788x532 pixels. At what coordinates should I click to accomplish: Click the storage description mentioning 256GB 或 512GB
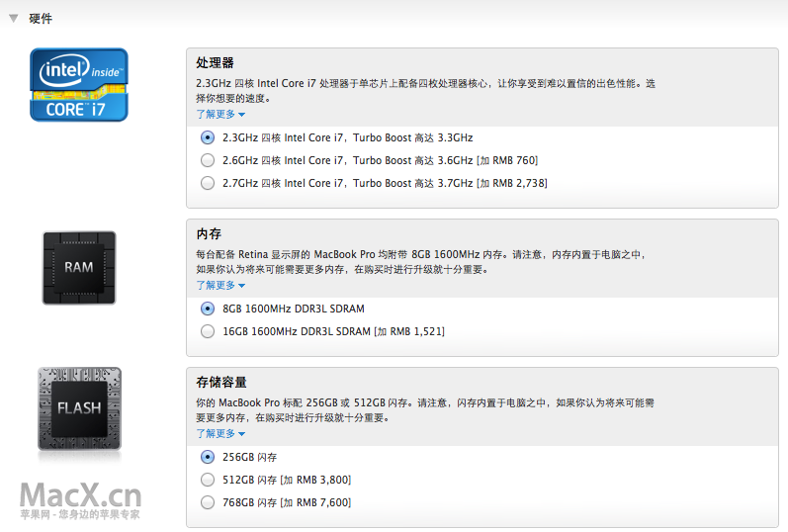pos(425,409)
